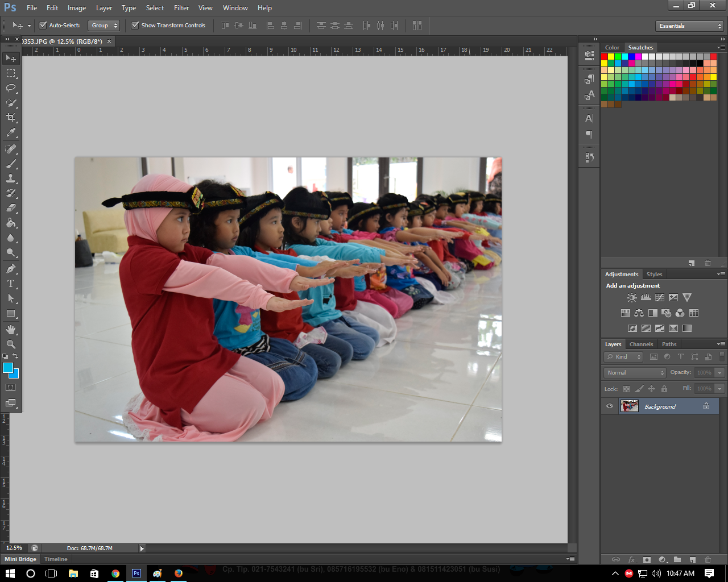728x582 pixels.
Task: Open the Filter menu
Action: pyautogui.click(x=181, y=7)
